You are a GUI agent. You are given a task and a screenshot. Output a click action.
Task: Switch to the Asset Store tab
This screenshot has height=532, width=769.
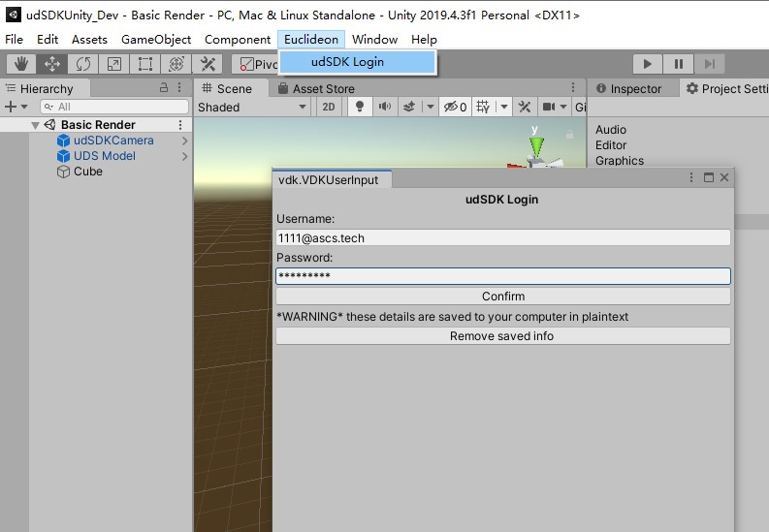[x=317, y=89]
